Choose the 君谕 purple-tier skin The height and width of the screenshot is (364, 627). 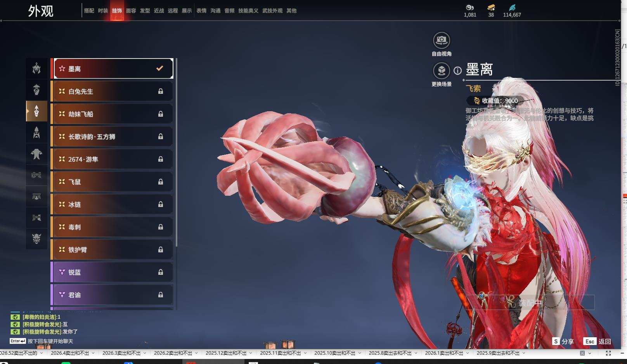click(112, 295)
